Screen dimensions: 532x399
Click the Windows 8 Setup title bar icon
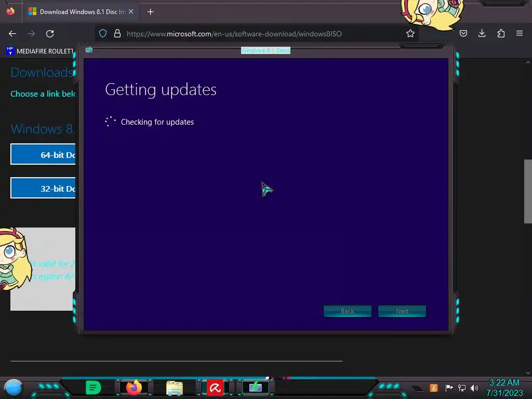coord(89,49)
